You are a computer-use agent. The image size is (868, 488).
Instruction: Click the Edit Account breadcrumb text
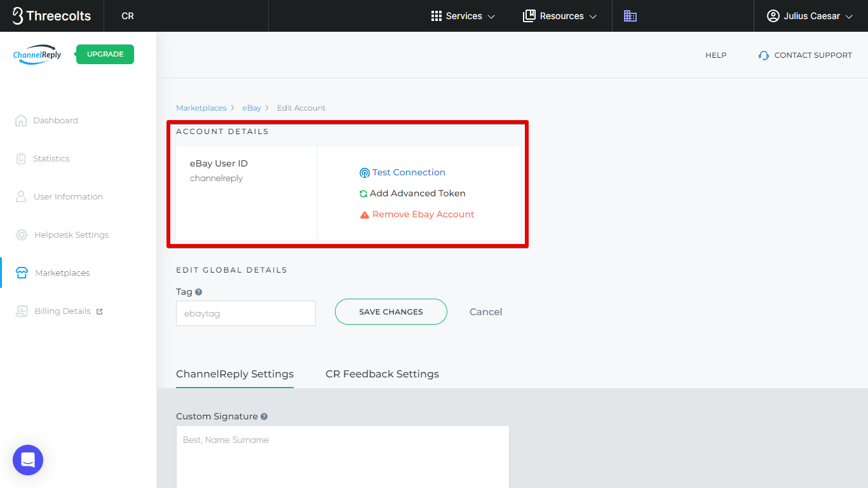click(301, 108)
